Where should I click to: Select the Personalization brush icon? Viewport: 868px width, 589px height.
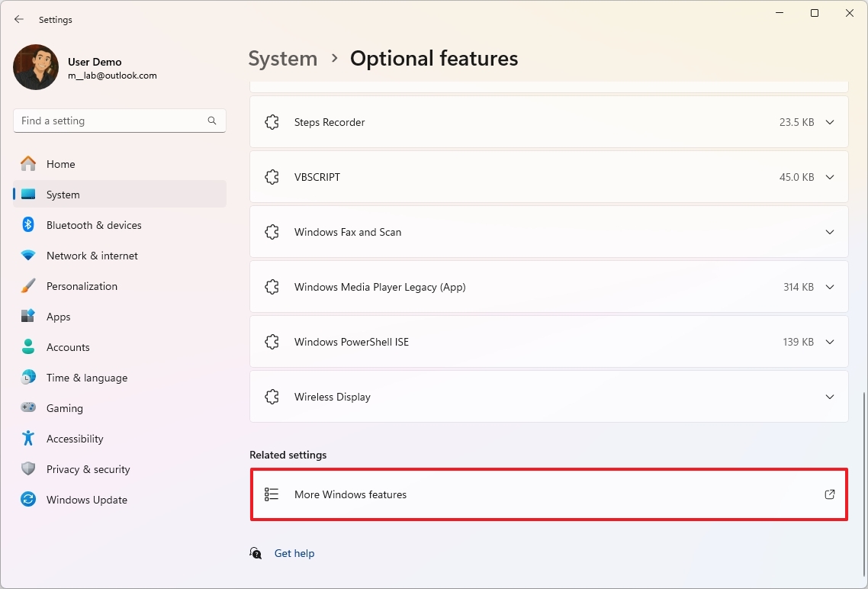coord(28,286)
